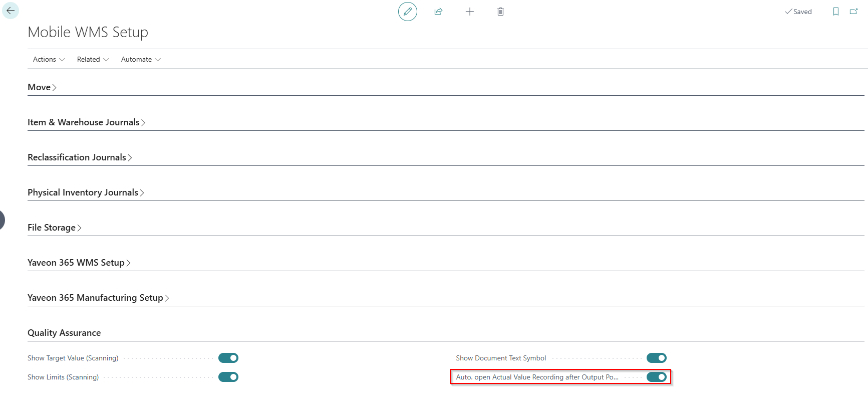
Task: Create new record with plus icon
Action: [x=470, y=12]
